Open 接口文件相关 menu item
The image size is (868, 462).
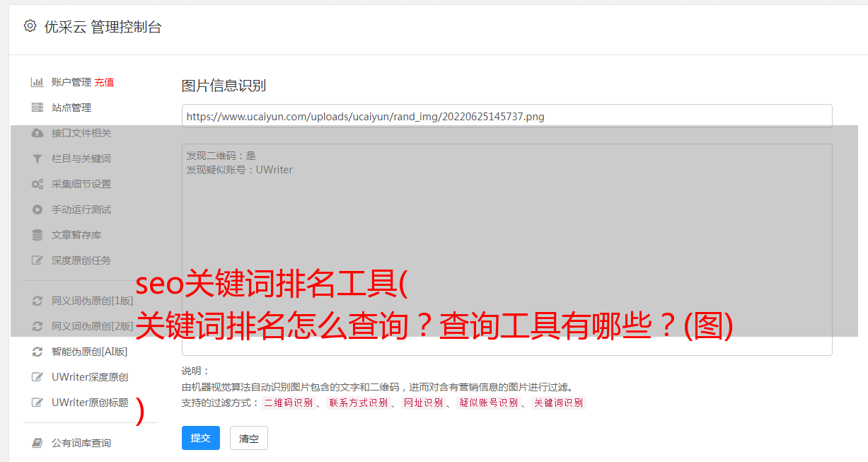[x=81, y=133]
